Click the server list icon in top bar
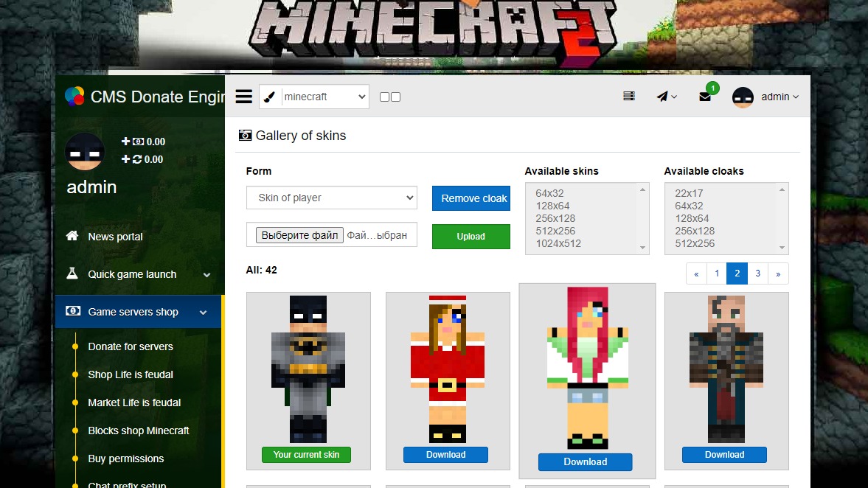Image resolution: width=868 pixels, height=488 pixels. point(628,96)
